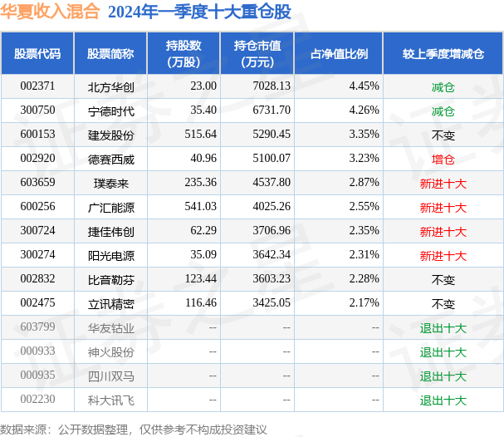Select stock code 002371

(x=37, y=86)
